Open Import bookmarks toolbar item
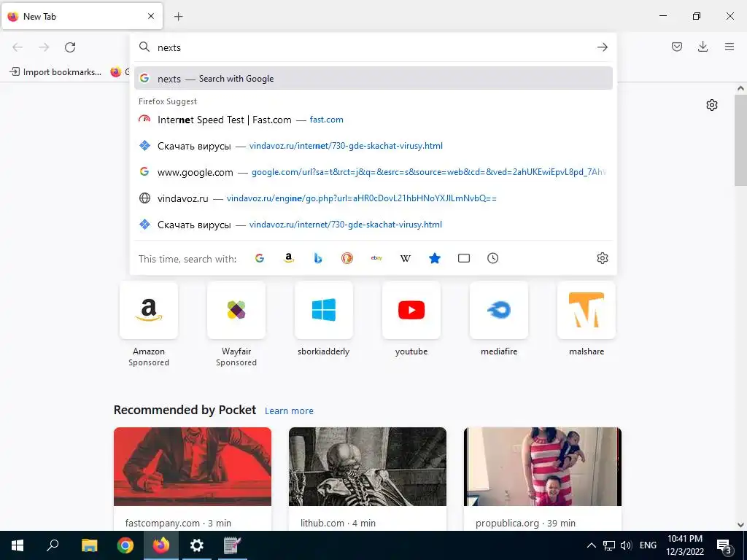The width and height of the screenshot is (747, 560). coord(55,72)
